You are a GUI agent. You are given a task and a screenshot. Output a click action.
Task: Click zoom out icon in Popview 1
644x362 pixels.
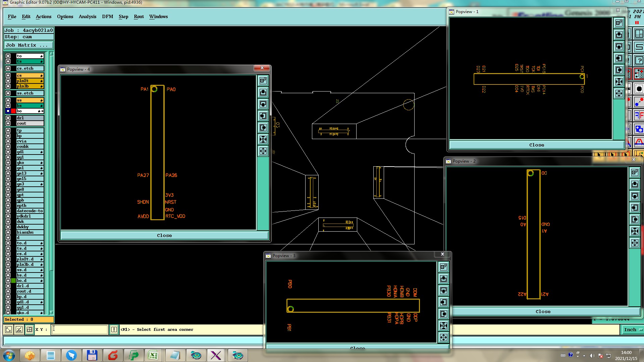[619, 93]
